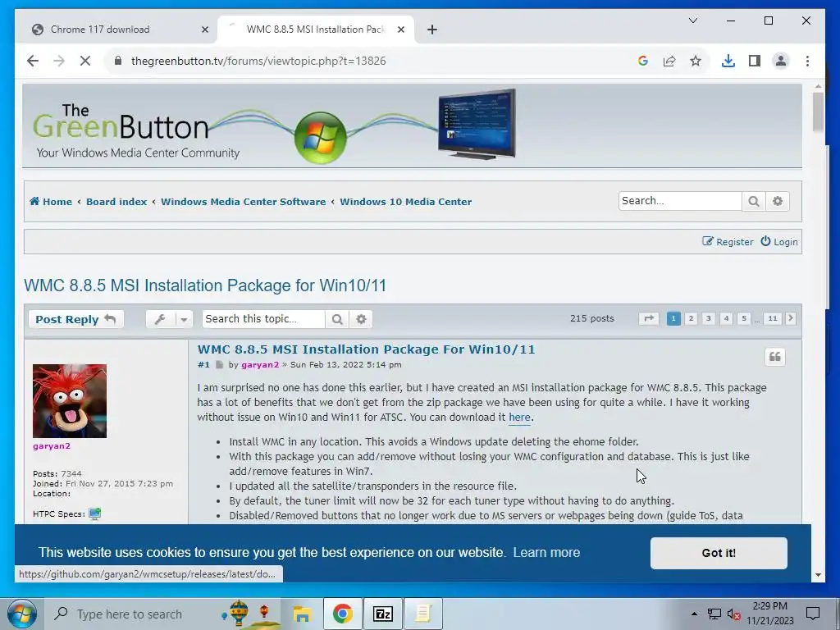Click the page vertical scrollbar thumb
The width and height of the screenshot is (840, 630).
click(818, 112)
